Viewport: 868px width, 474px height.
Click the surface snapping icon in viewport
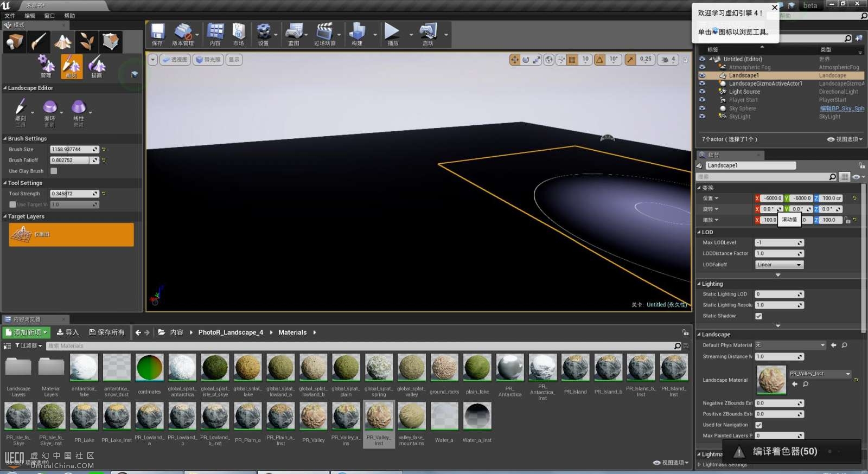click(561, 60)
